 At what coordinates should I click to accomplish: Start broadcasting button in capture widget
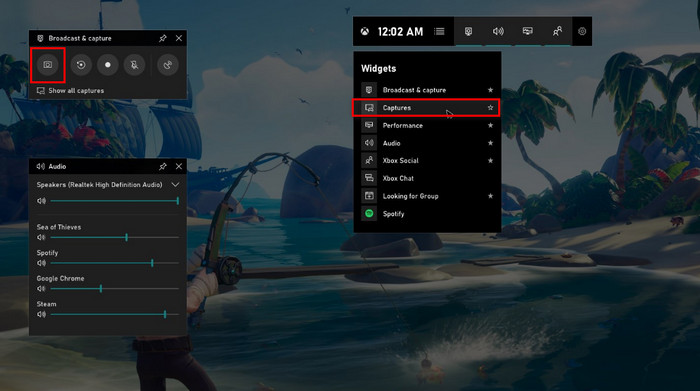[168, 65]
